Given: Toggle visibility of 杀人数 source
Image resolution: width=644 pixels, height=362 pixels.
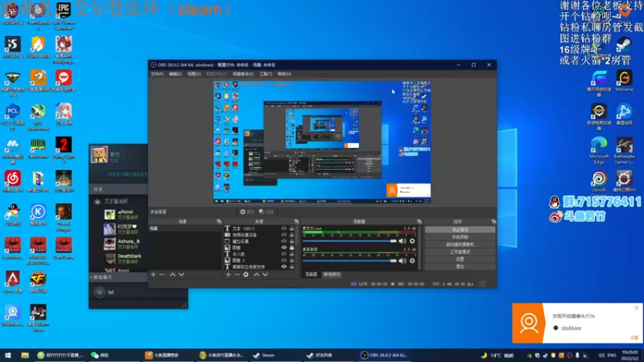Looking at the screenshot, I should 284,254.
